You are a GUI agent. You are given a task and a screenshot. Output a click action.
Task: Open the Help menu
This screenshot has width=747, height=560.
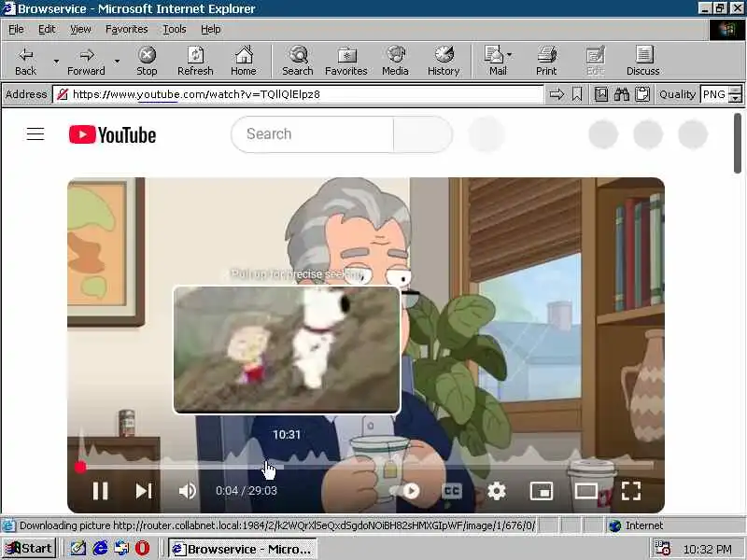point(211,30)
